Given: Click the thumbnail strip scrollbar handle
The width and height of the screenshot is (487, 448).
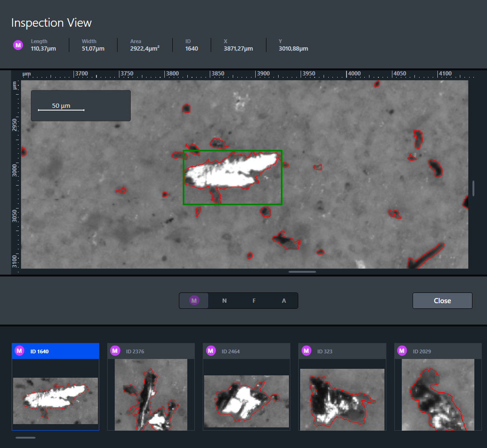Looking at the screenshot, I should click(x=25, y=438).
